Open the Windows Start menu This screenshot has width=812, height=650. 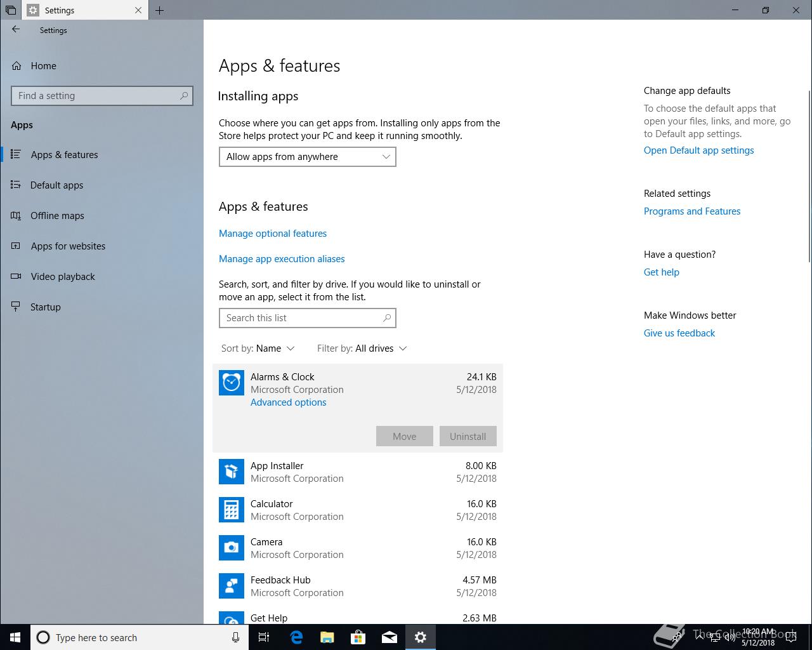coord(15,637)
